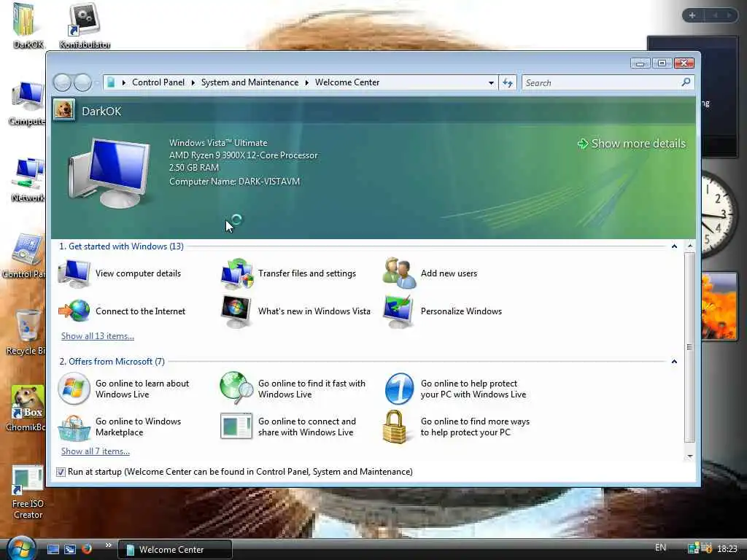This screenshot has height=560, width=747.
Task: Open Windows Marketplace basket icon
Action: 74,427
